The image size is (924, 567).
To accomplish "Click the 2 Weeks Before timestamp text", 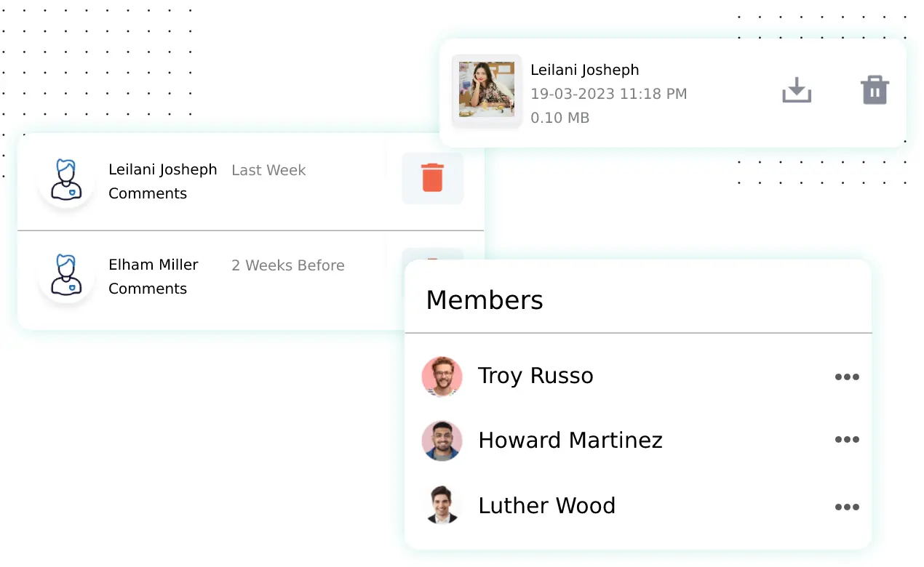I will tap(287, 265).
